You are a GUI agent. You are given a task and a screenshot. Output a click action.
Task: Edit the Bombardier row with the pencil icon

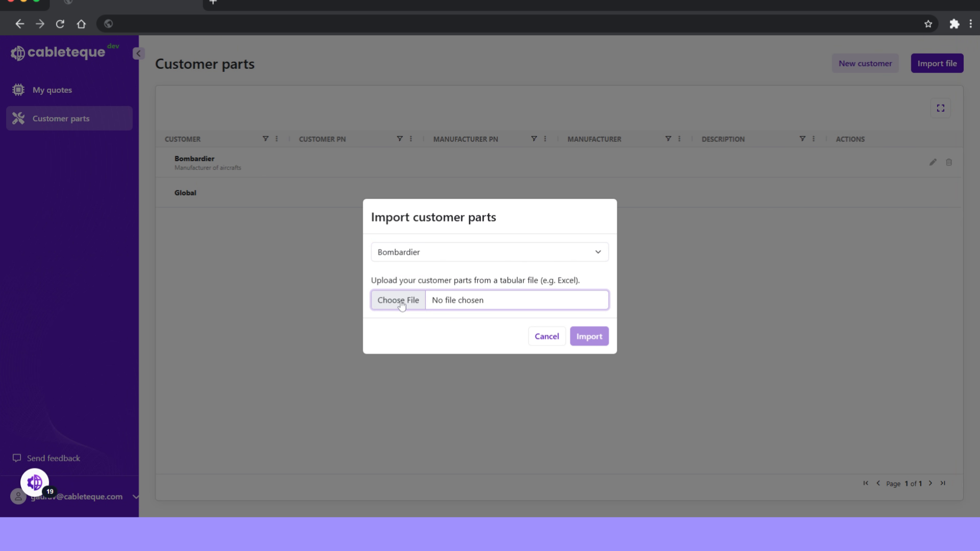click(x=933, y=162)
